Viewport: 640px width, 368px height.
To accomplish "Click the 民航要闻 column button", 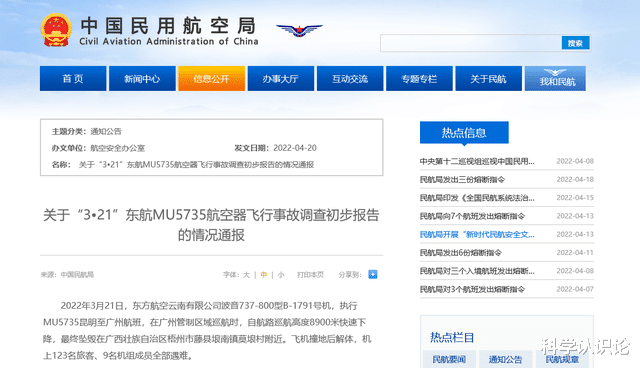I will click(449, 359).
